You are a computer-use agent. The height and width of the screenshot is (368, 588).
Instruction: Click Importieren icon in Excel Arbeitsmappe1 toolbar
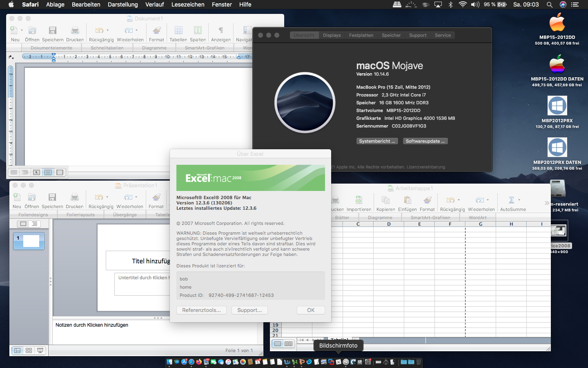point(359,200)
